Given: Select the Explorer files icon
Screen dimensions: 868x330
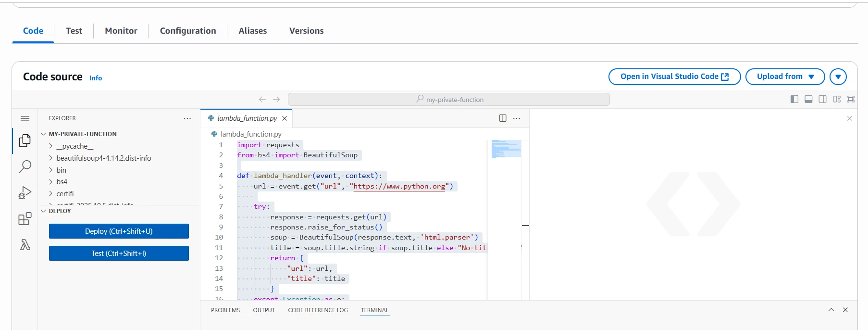Looking at the screenshot, I should tap(25, 140).
